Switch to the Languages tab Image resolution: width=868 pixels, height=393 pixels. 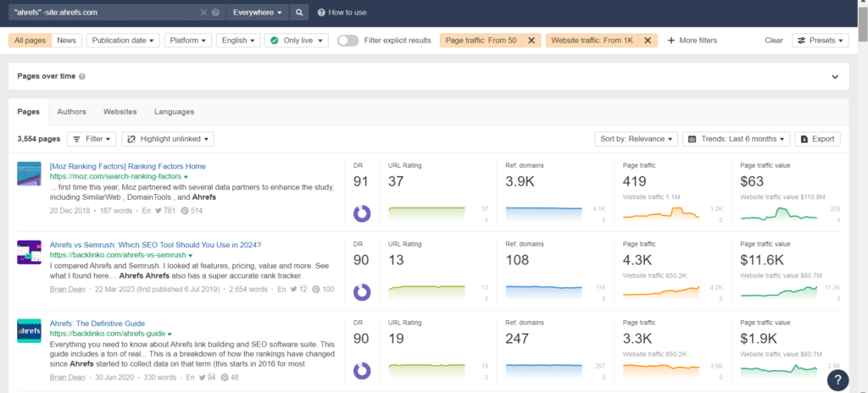175,111
